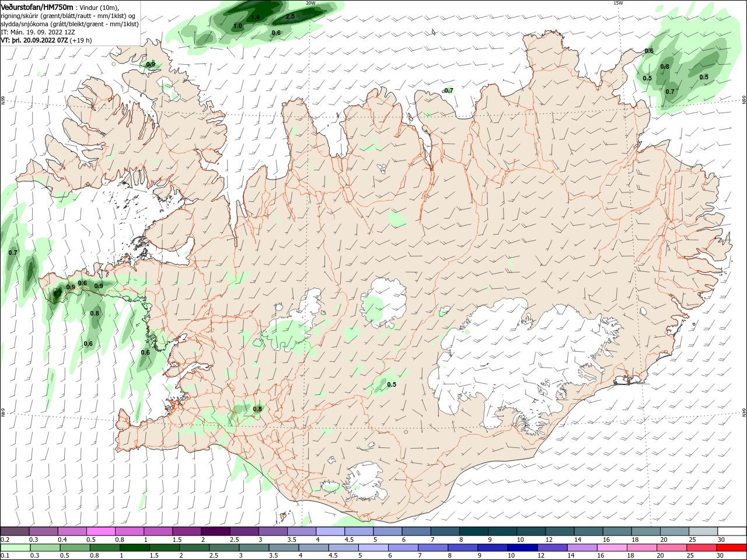
Task: Click the 1.7 value on the Snæfellsnes peninsula tip
Action: pos(57,293)
